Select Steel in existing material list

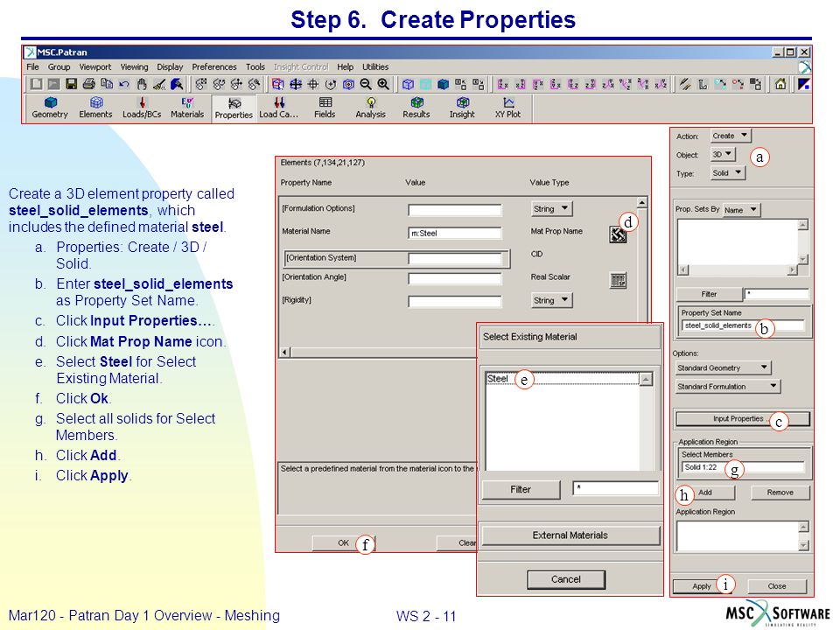[563, 379]
